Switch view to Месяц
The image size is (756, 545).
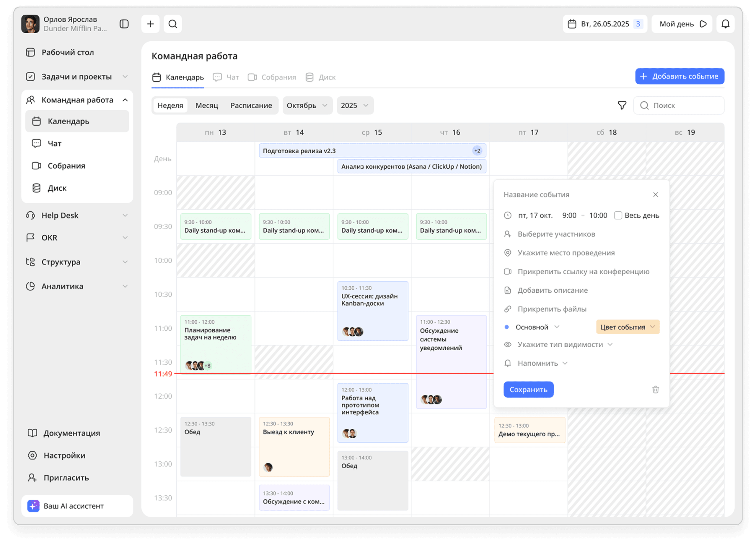207,106
